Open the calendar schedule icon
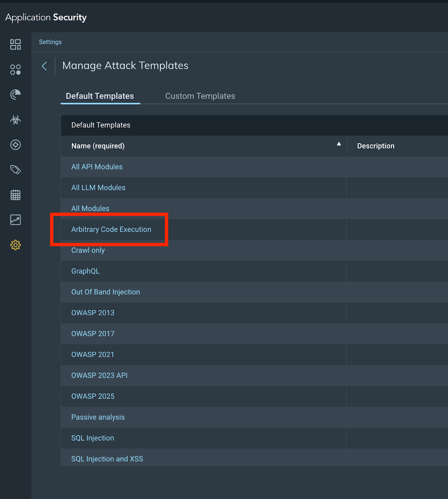 [15, 195]
